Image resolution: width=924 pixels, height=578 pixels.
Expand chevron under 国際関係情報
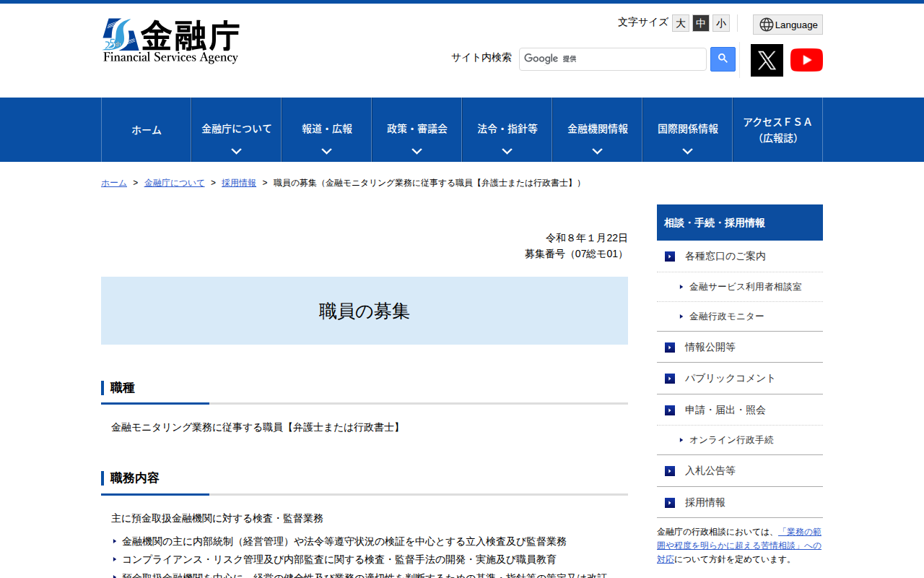pos(687,151)
